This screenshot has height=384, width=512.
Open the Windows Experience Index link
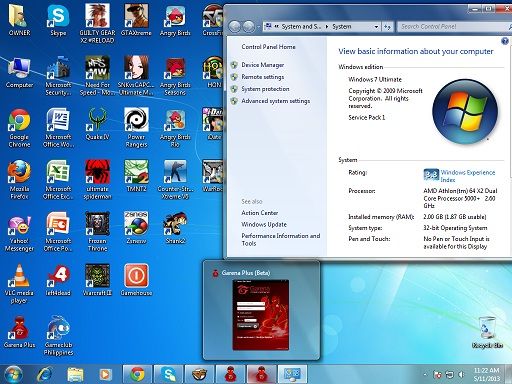pyautogui.click(x=468, y=176)
